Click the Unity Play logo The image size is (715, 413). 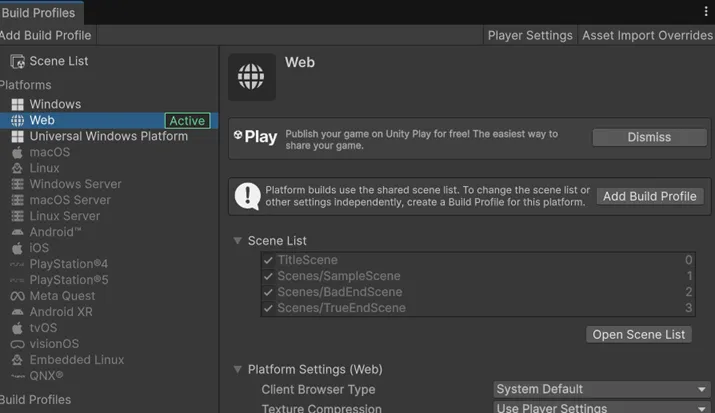pos(255,136)
